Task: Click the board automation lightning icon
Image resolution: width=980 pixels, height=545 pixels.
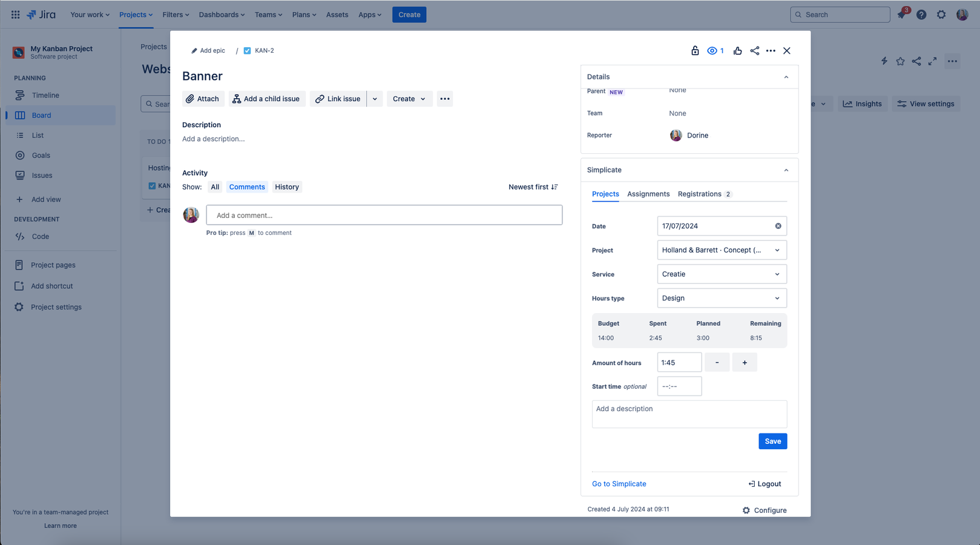Action: [884, 61]
